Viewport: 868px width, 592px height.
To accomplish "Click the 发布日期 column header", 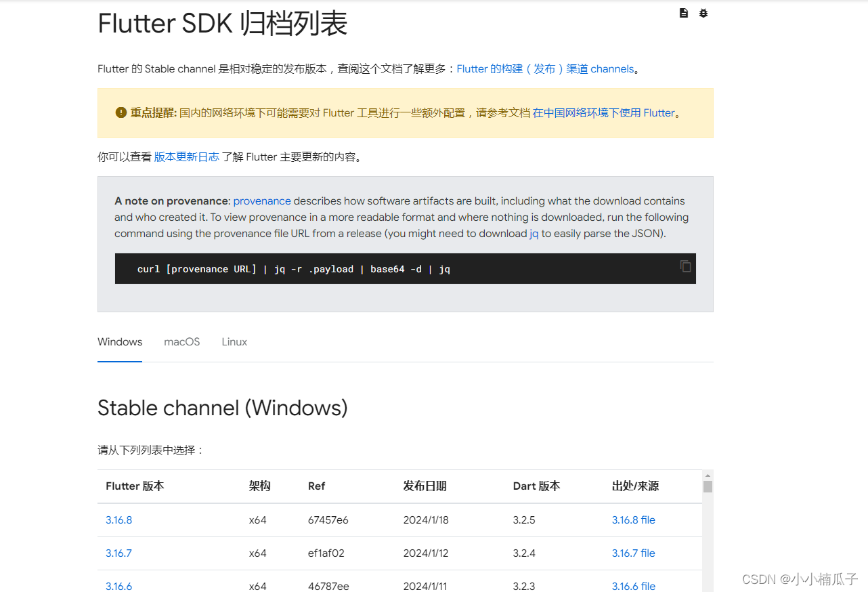I will coord(425,486).
